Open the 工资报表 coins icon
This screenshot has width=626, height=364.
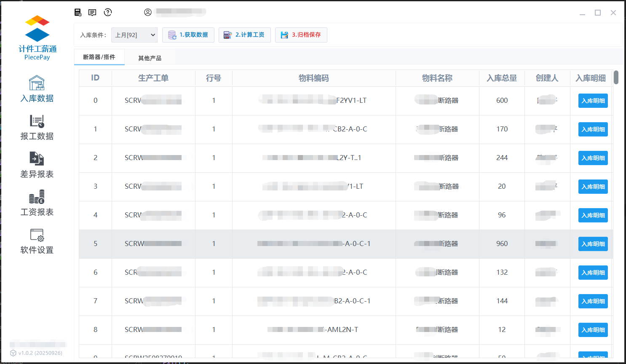pyautogui.click(x=37, y=197)
